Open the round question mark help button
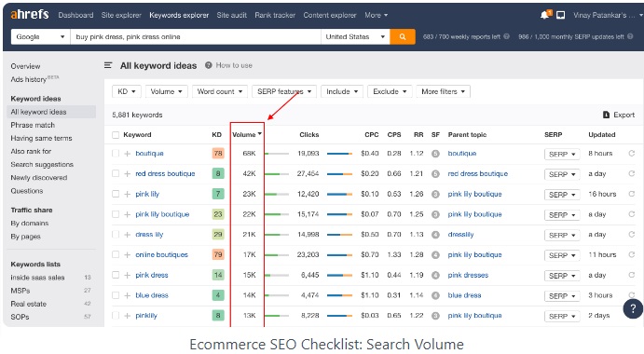Image resolution: width=644 pixels, height=354 pixels. pos(633,308)
